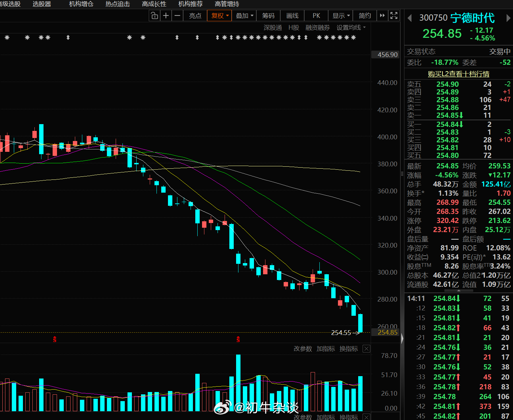Image resolution: width=513 pixels, height=420 pixels.
Task: Close the lower indicator panel at the bottom
Action: point(366,417)
